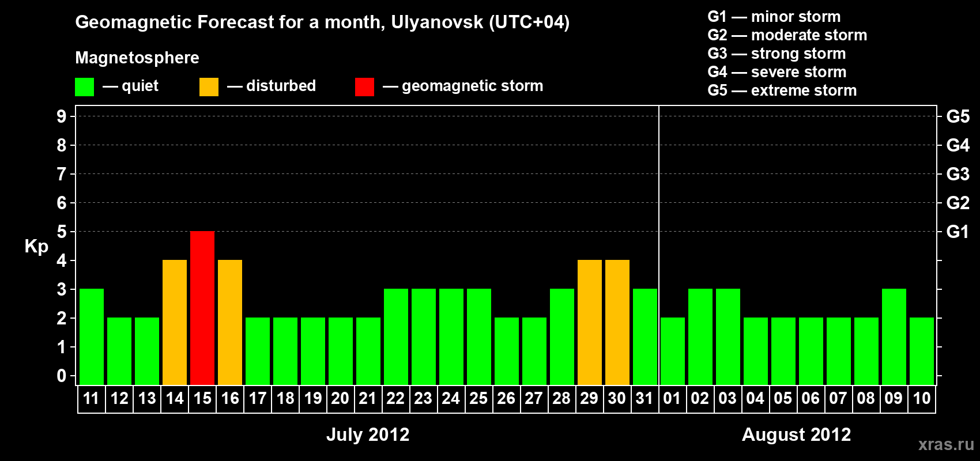The image size is (980, 461).
Task: Click date label 16 on the x-axis
Action: coord(230,399)
